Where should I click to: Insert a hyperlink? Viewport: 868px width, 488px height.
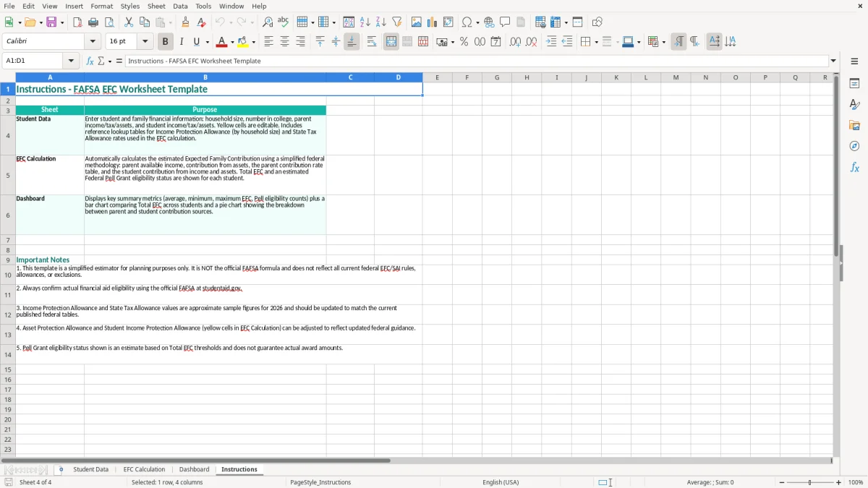click(489, 22)
